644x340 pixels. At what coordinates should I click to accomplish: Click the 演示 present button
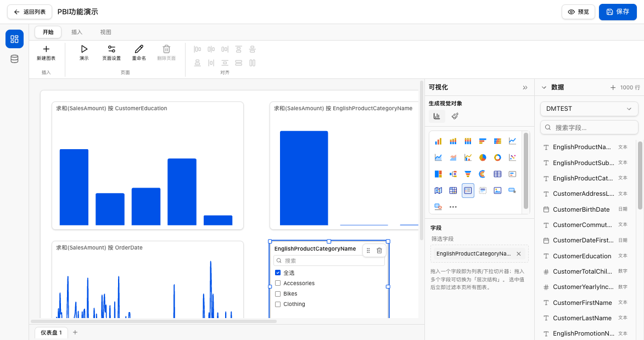(84, 53)
